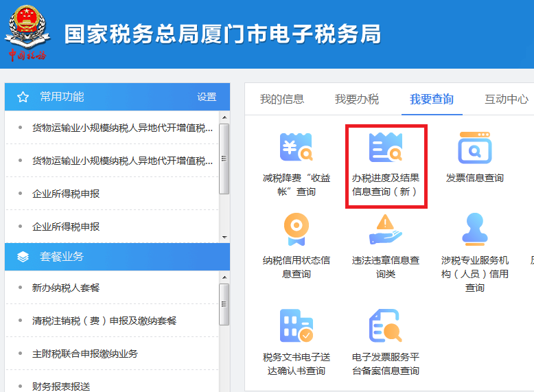This screenshot has height=392, width=534.
Task: Switch to 我的信息 tab
Action: tap(281, 99)
